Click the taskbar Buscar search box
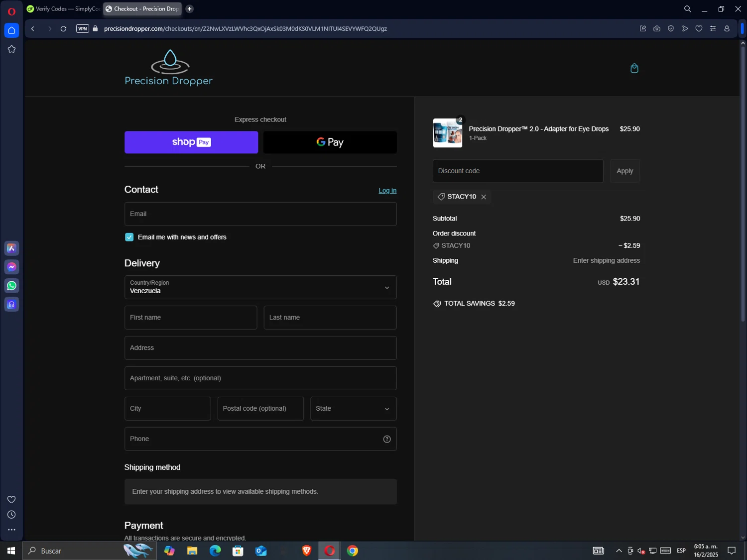The width and height of the screenshot is (747, 560). click(x=90, y=551)
